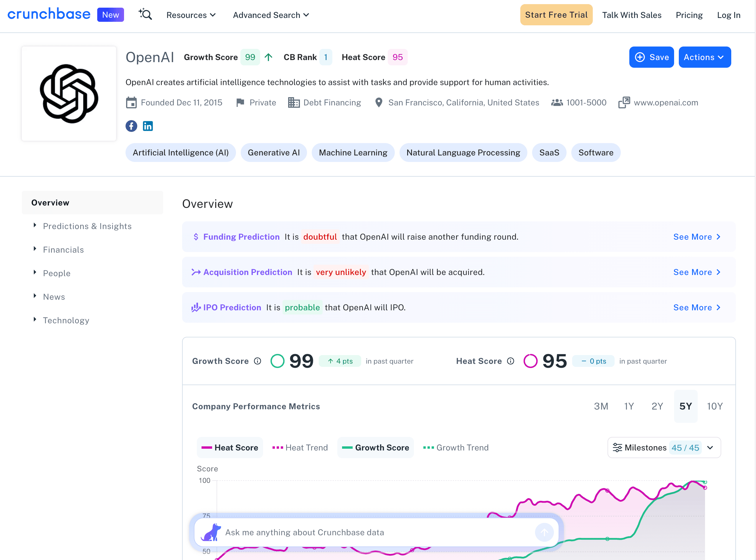Image resolution: width=756 pixels, height=560 pixels.
Task: Click the website external link icon
Action: [x=624, y=102]
